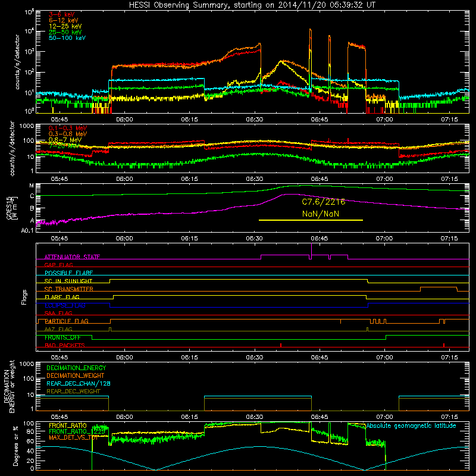This screenshot has width=476, height=476.
Task: Select the orange 6-12 keV legend label
Action: click(64, 20)
